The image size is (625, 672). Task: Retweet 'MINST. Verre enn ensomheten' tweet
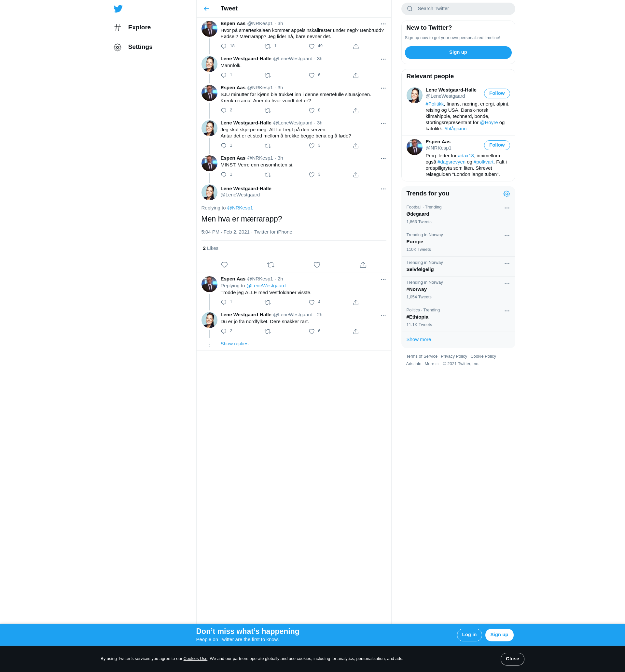[x=268, y=175]
